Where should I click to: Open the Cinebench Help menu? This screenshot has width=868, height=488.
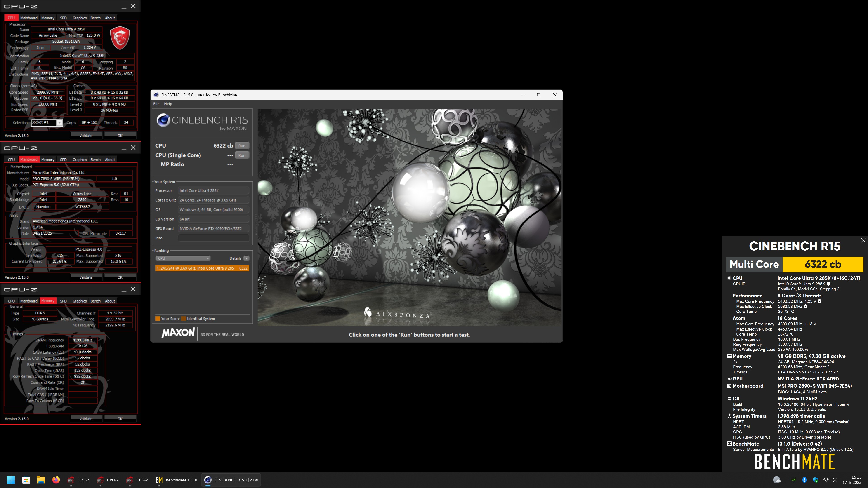(x=168, y=104)
